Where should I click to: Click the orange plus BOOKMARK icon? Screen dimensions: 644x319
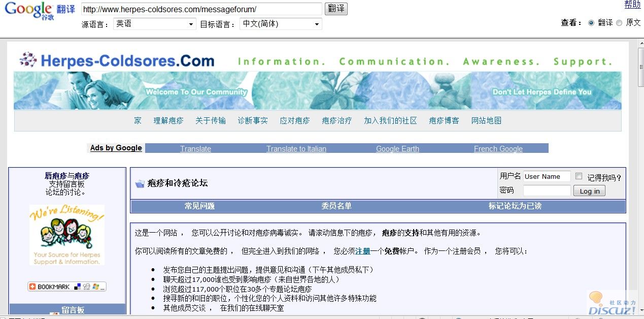32,287
